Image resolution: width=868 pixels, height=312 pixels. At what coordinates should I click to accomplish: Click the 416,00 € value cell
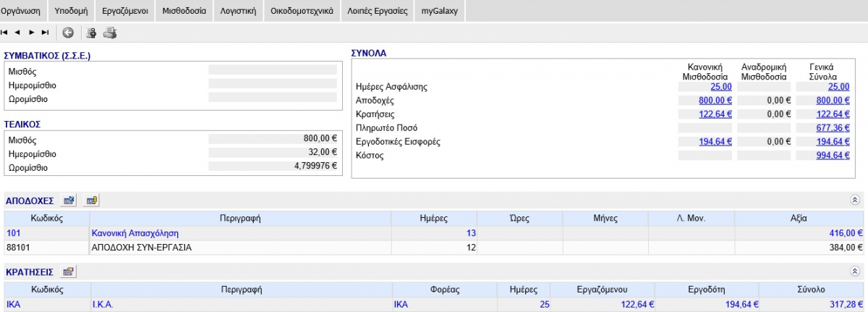(800, 233)
